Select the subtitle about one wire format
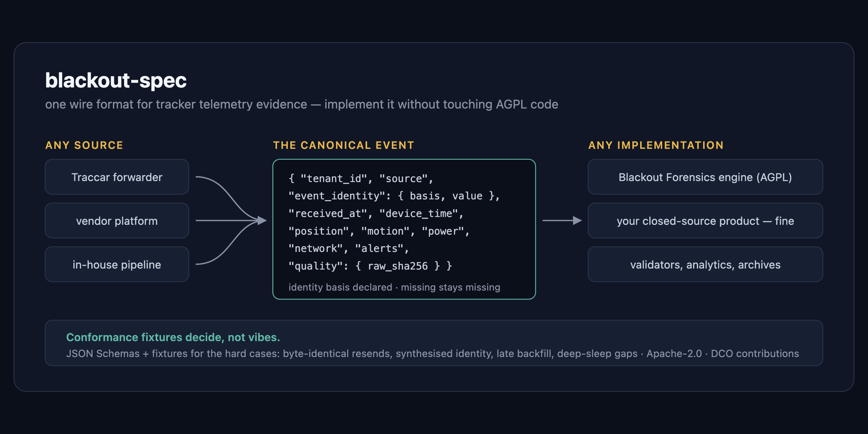This screenshot has height=434, width=868. coord(302,104)
